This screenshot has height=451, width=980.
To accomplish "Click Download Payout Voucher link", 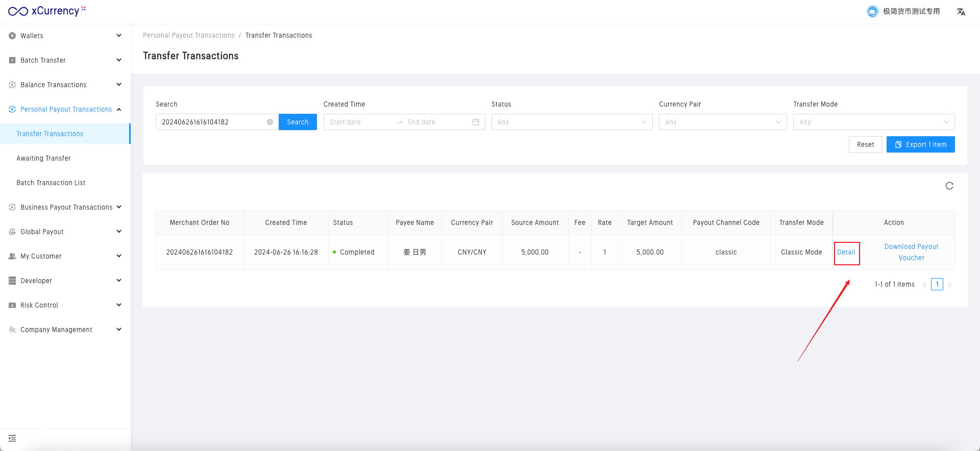I will [x=911, y=252].
